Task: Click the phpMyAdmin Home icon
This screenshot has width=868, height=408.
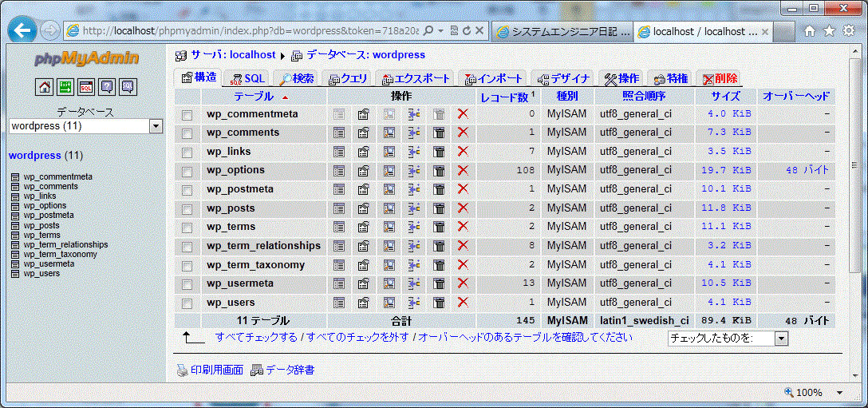Action: click(x=45, y=87)
